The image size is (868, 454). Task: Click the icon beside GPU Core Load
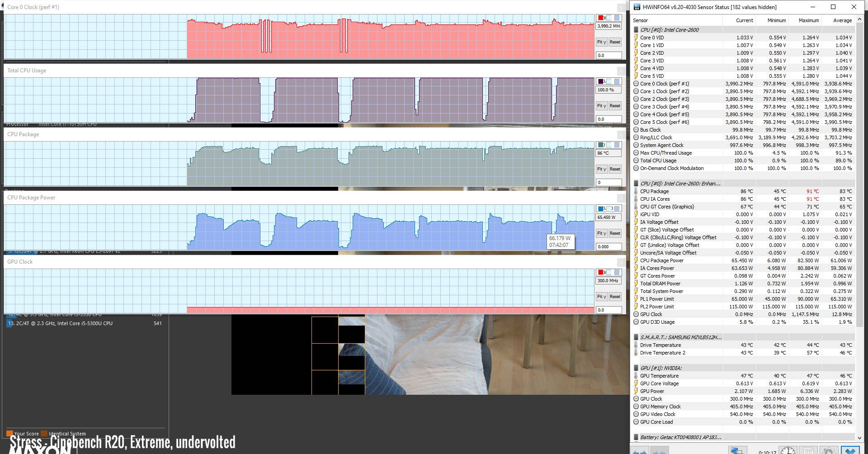coord(636,422)
